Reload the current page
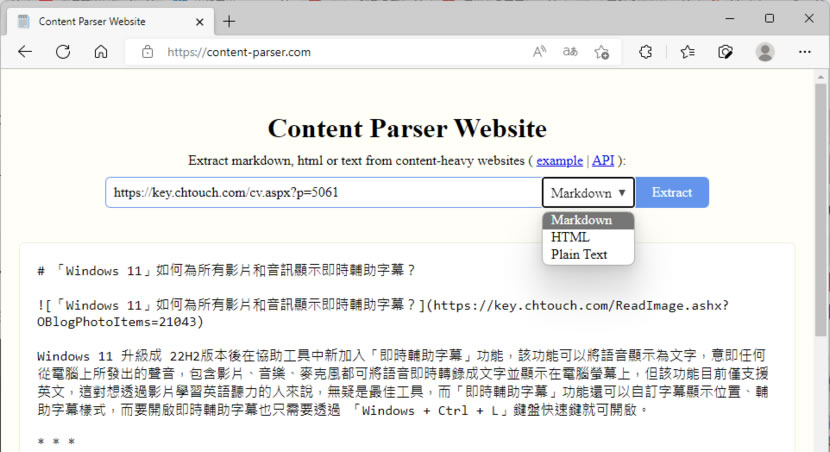This screenshot has height=452, width=830. coord(63,52)
